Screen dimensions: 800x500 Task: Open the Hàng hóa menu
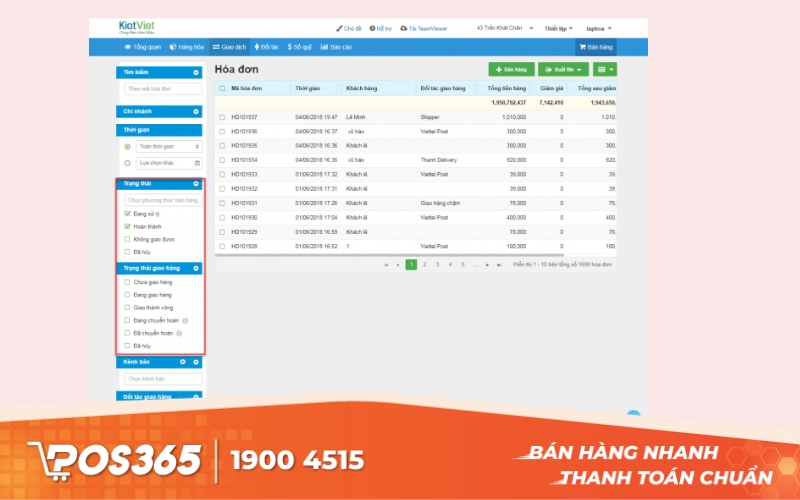tap(187, 47)
